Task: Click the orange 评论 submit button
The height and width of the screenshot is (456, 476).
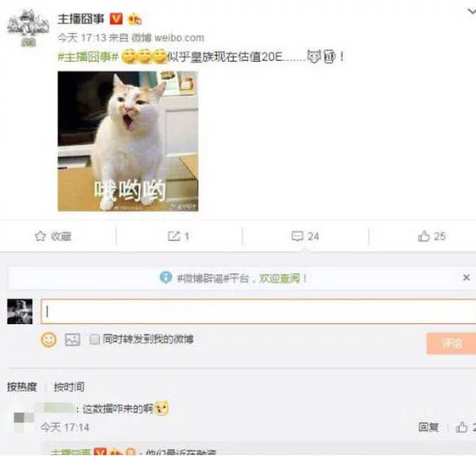Action: point(451,343)
